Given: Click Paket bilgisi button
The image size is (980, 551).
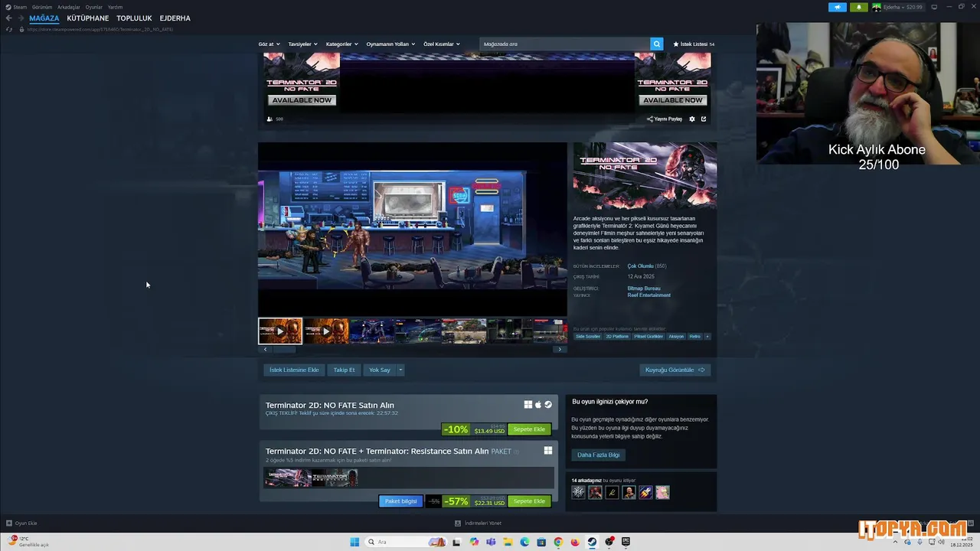Looking at the screenshot, I should [400, 501].
